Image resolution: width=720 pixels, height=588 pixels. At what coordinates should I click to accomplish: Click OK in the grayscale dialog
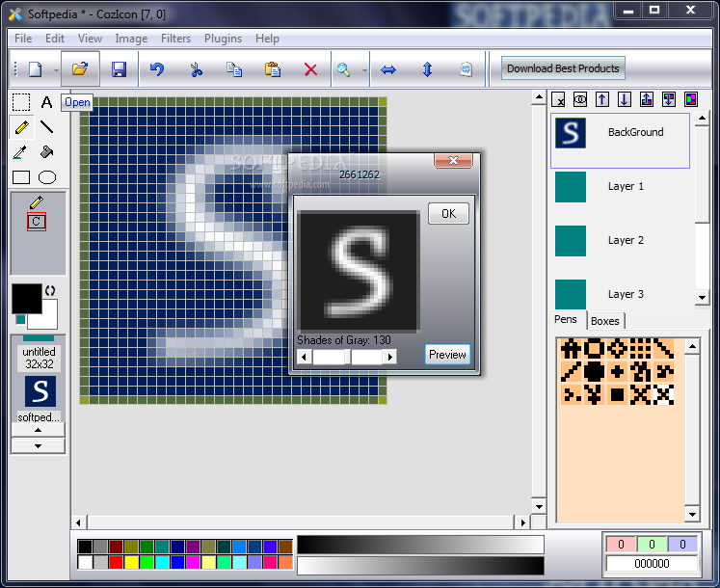click(448, 214)
